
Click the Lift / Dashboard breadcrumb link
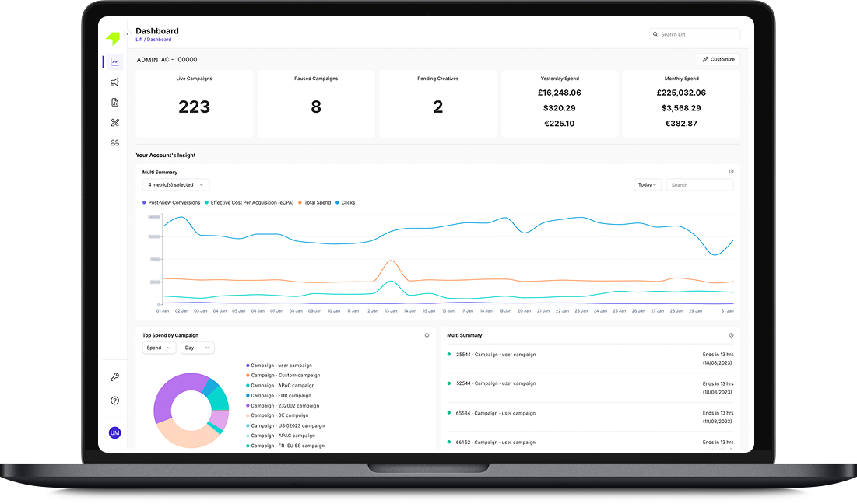click(x=153, y=40)
